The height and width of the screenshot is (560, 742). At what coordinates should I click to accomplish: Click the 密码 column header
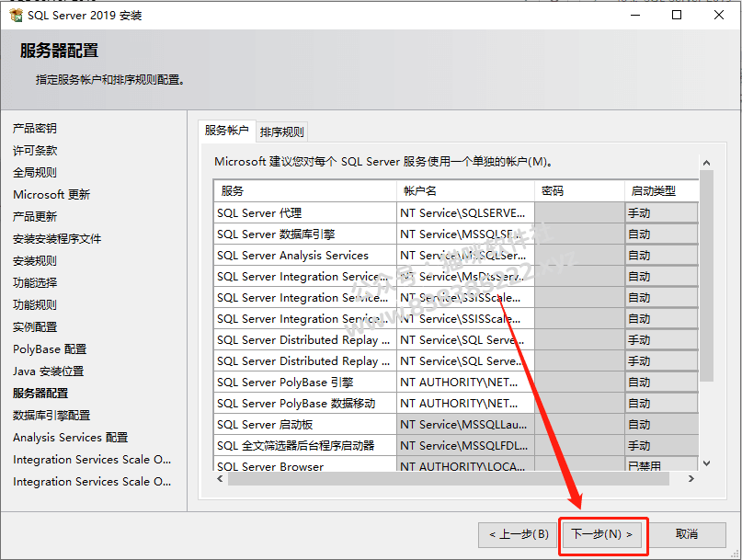click(579, 191)
